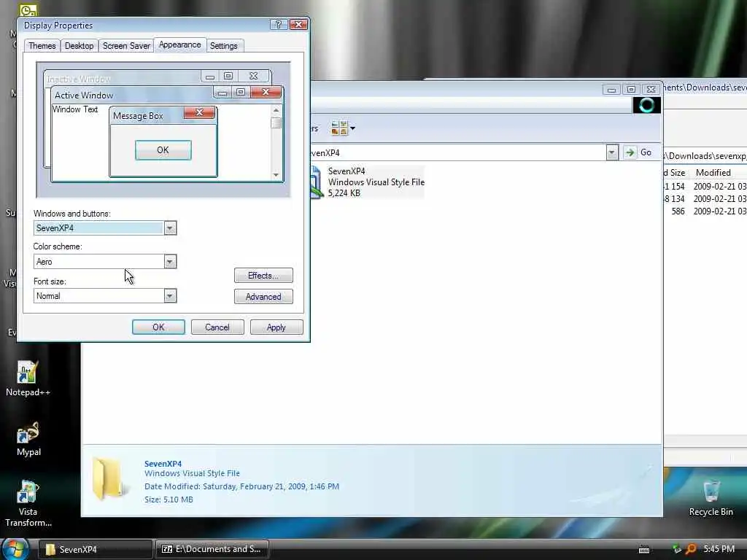Open the Screen Saver tab
The height and width of the screenshot is (560, 747).
pos(126,46)
